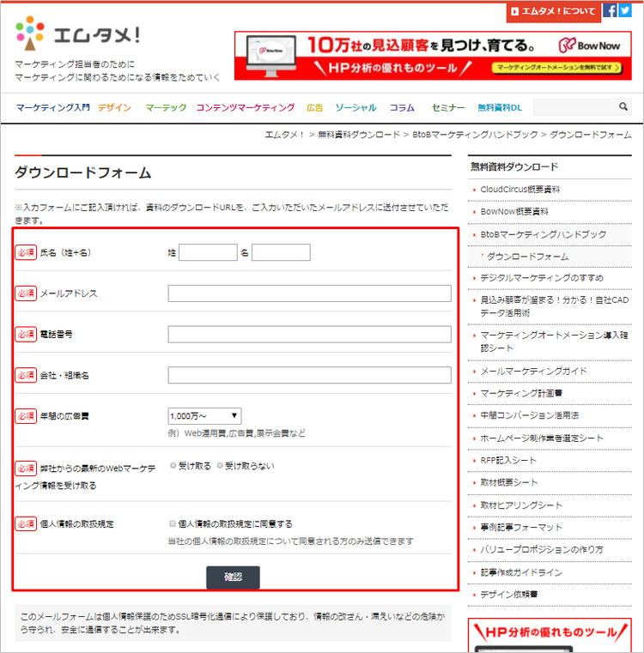Click the メールアドレス input field
The height and width of the screenshot is (653, 644).
click(x=309, y=293)
